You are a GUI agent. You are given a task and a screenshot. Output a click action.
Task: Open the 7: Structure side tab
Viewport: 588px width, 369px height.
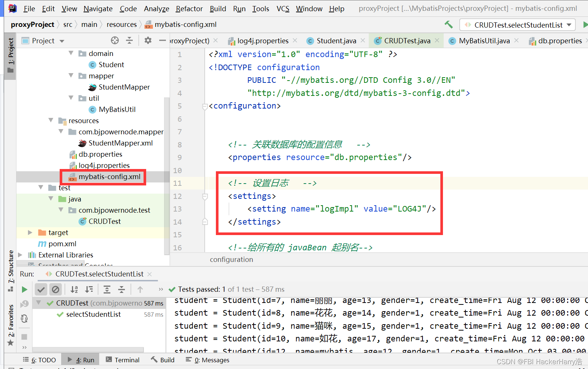10,271
